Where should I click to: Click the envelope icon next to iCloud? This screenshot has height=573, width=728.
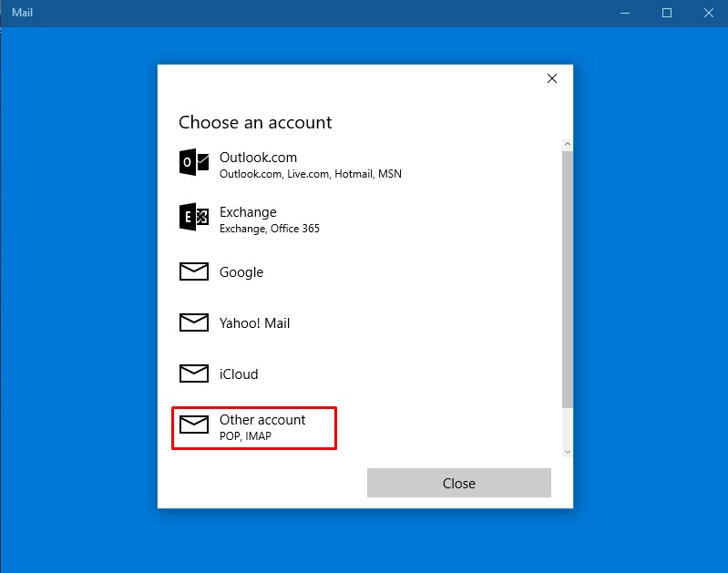tap(194, 373)
